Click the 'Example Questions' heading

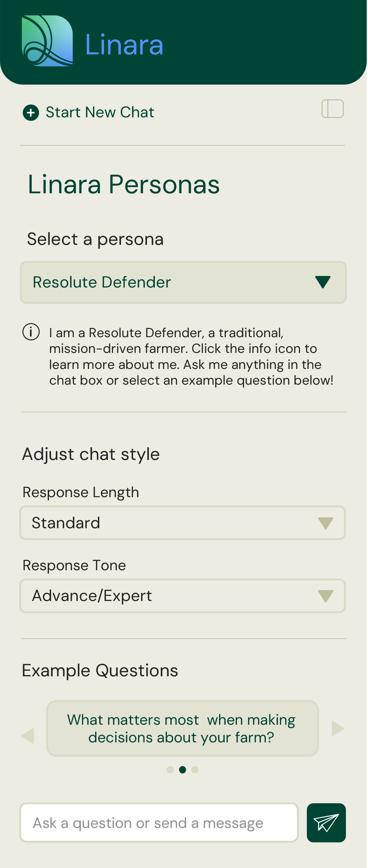point(100,670)
